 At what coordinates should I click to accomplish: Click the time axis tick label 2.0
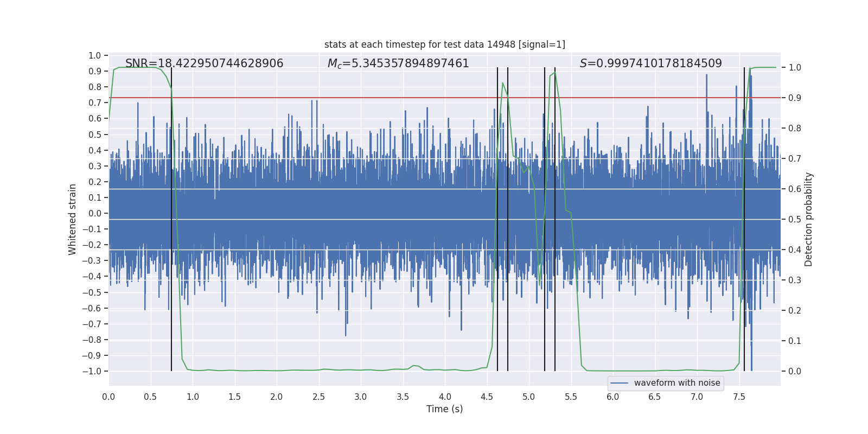277,397
